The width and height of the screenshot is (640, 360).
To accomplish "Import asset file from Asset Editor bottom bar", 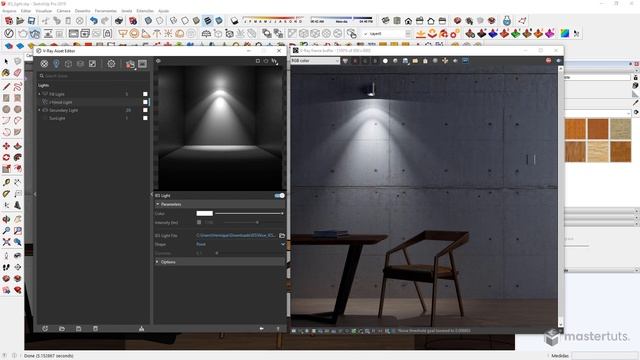I will click(x=62, y=329).
